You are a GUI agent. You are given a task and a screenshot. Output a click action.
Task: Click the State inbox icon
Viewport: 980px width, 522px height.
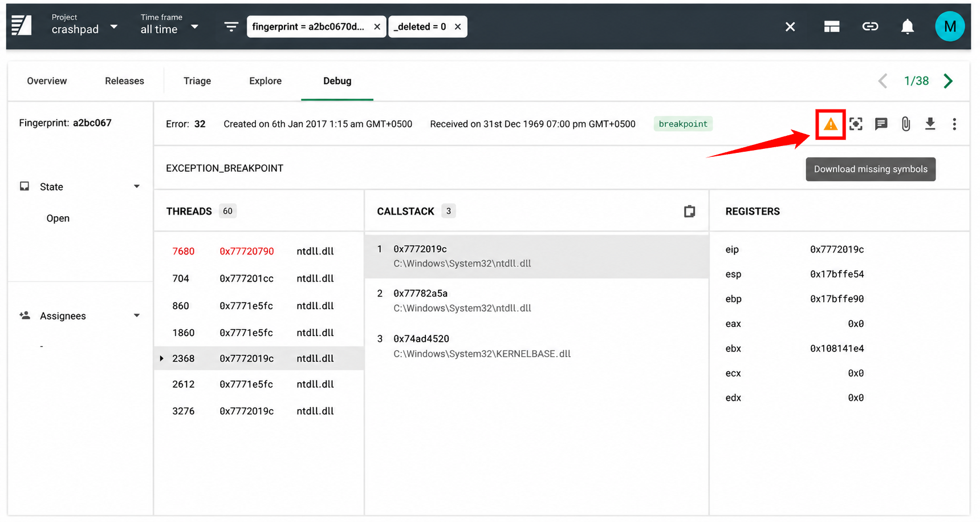(25, 187)
